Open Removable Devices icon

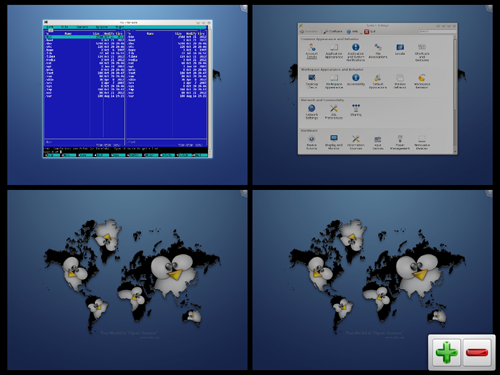(422, 142)
